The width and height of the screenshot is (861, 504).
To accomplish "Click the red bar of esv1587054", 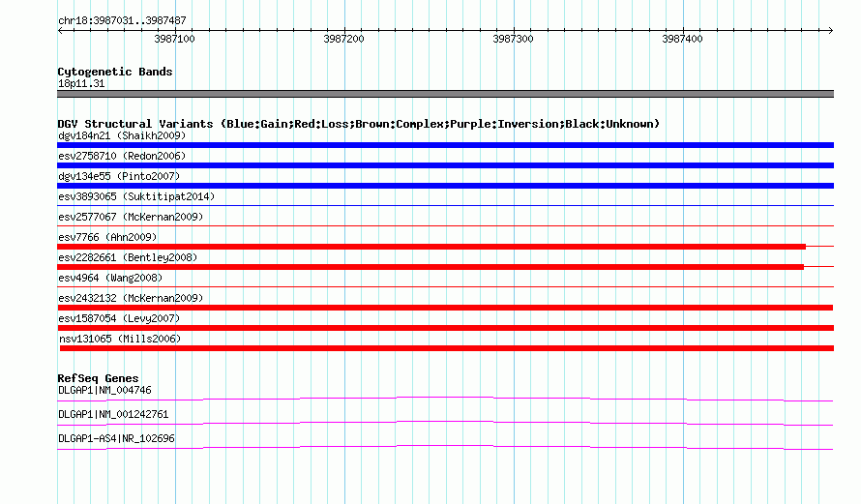I will pyautogui.click(x=445, y=328).
